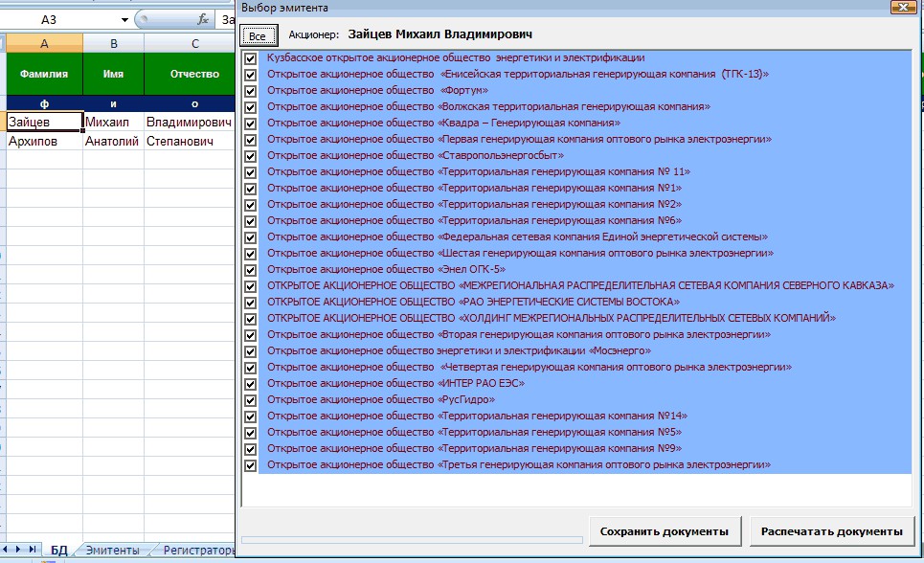Select column A header
924x563 pixels.
tap(44, 44)
